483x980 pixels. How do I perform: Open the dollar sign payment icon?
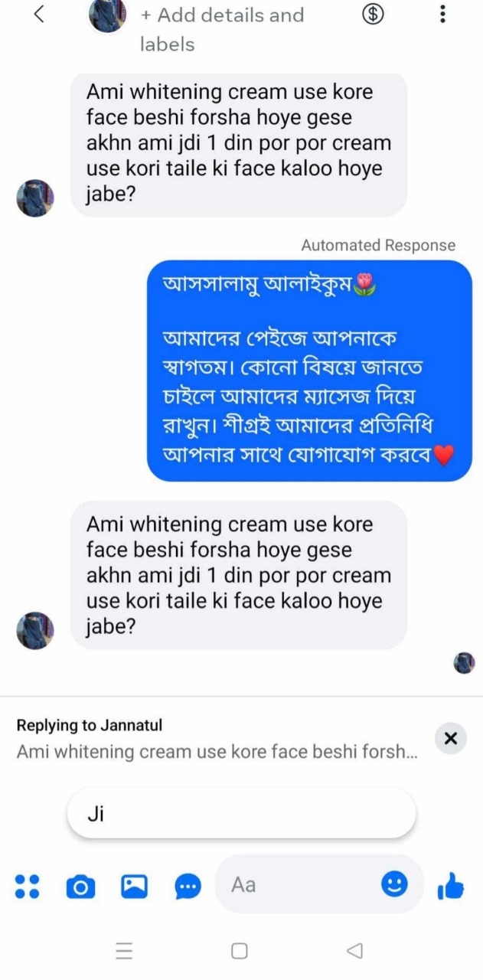(373, 15)
